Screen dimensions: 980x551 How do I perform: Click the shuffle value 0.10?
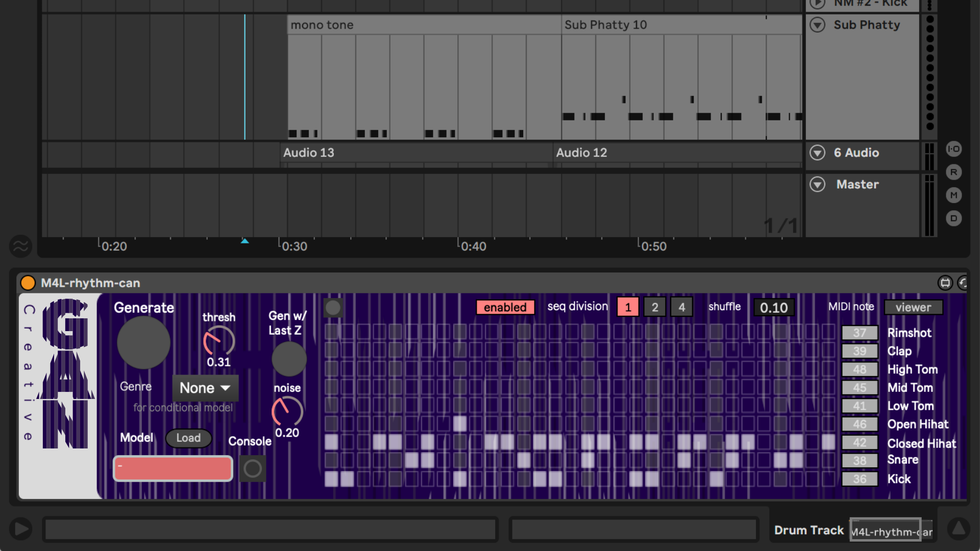pos(774,308)
